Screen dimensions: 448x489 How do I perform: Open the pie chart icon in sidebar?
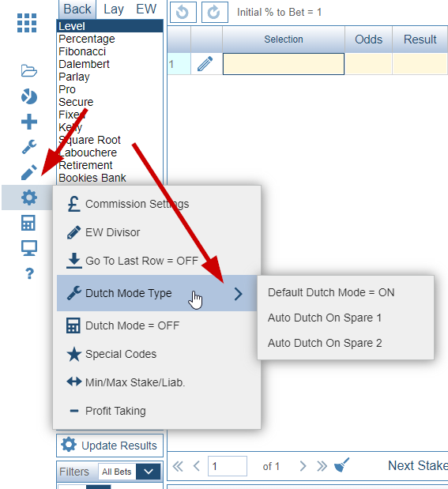click(29, 96)
